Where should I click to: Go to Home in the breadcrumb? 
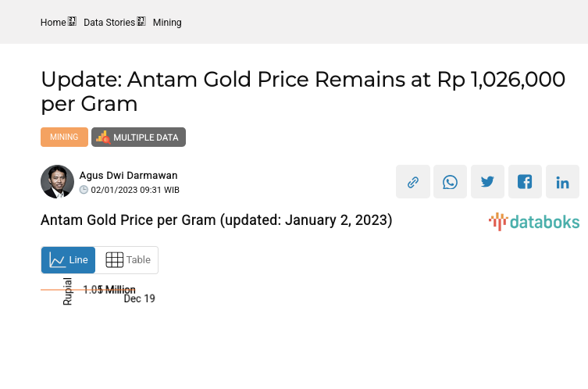click(53, 23)
